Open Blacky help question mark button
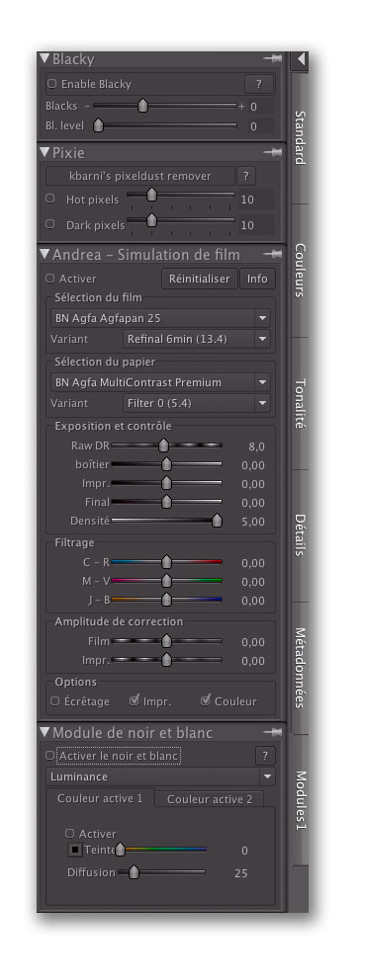The height and width of the screenshot is (980, 365). click(258, 84)
